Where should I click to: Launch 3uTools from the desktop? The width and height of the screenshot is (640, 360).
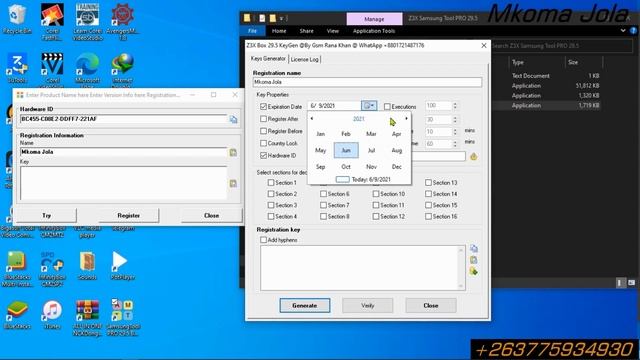(17, 68)
